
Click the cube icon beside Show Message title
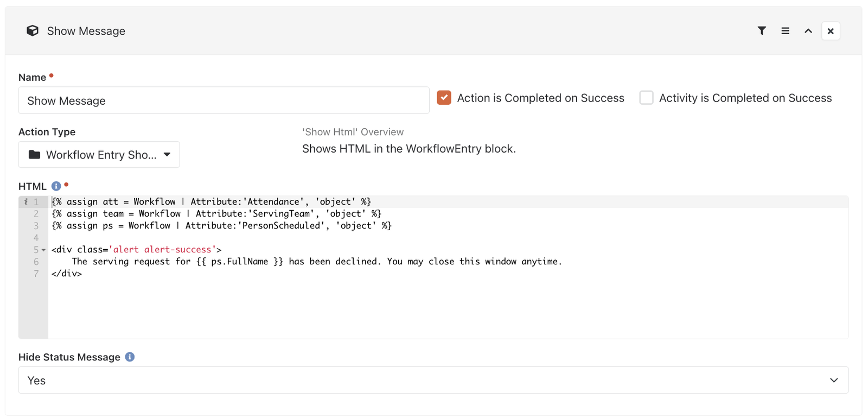[33, 31]
